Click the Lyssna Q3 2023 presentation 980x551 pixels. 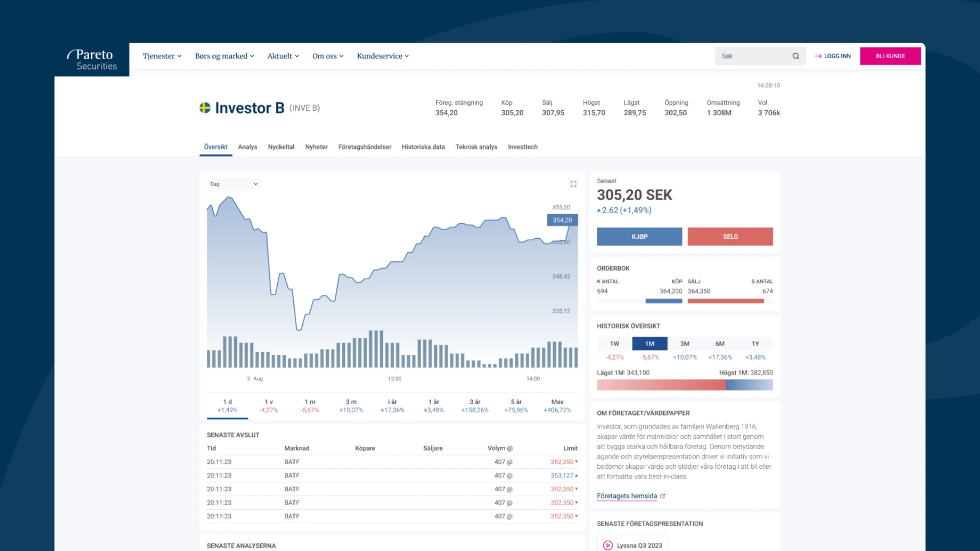click(x=632, y=544)
